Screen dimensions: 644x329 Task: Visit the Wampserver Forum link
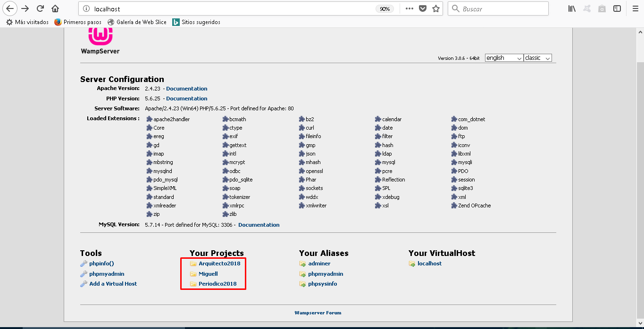(318, 313)
